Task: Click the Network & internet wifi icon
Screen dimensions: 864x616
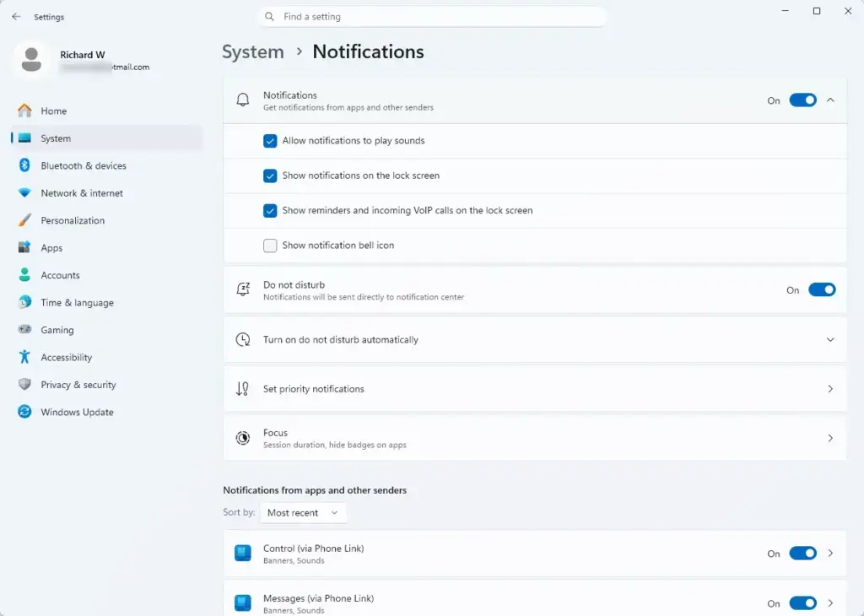Action: (x=24, y=193)
